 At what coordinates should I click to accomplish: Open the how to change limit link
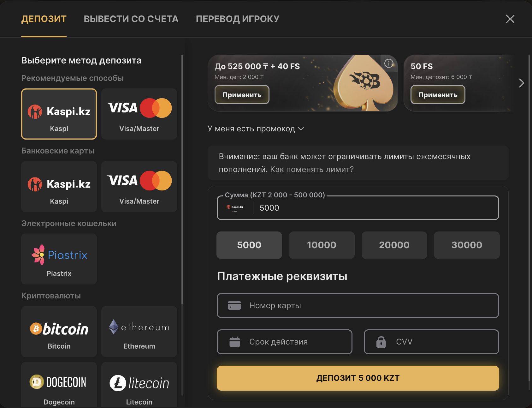click(312, 170)
